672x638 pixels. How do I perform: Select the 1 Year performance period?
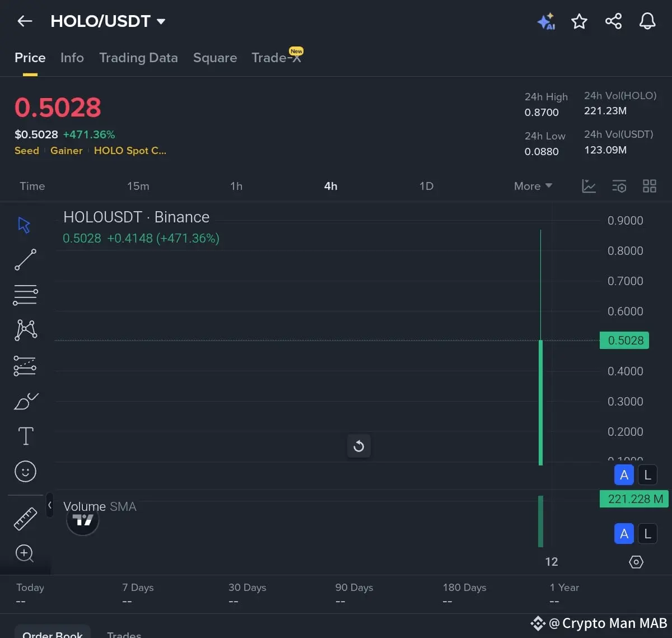[x=564, y=594]
